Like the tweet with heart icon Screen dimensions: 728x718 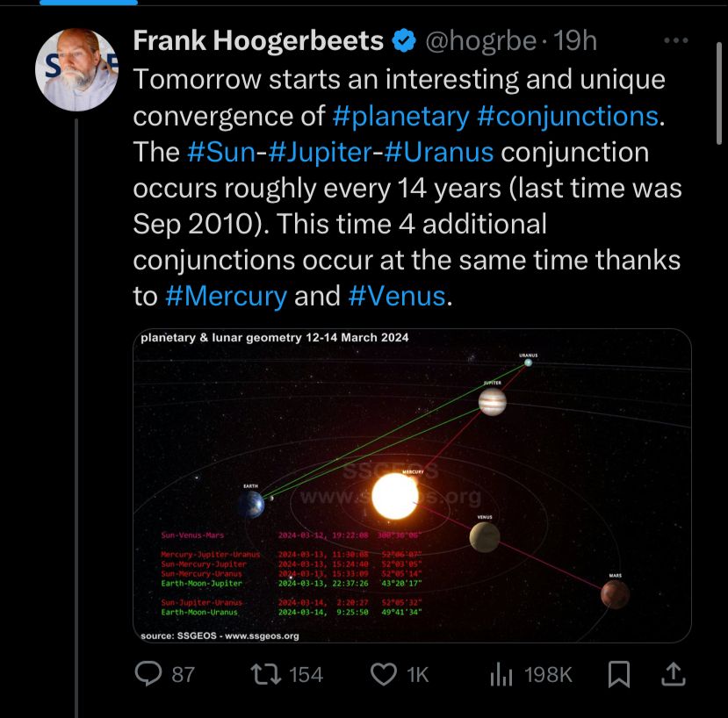[x=383, y=674]
